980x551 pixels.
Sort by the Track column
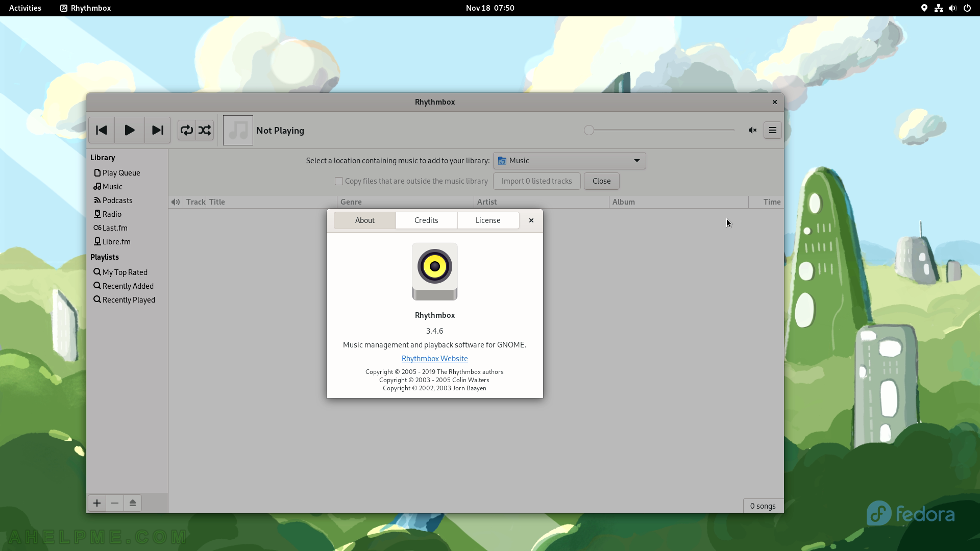click(195, 202)
